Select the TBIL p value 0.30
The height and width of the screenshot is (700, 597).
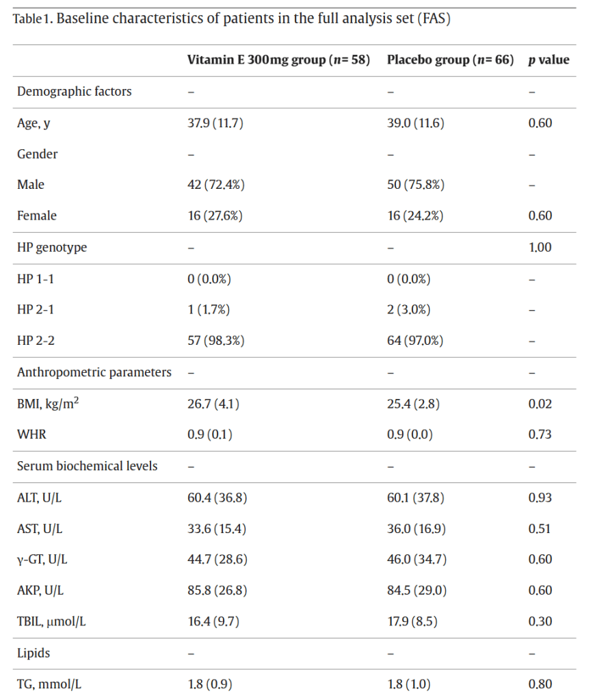pos(540,621)
